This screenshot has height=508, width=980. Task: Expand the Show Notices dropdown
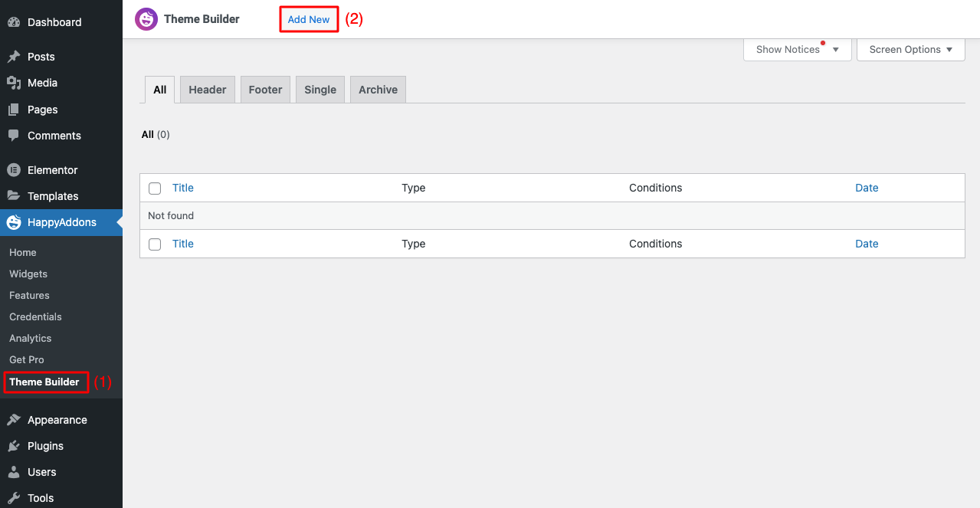(797, 50)
